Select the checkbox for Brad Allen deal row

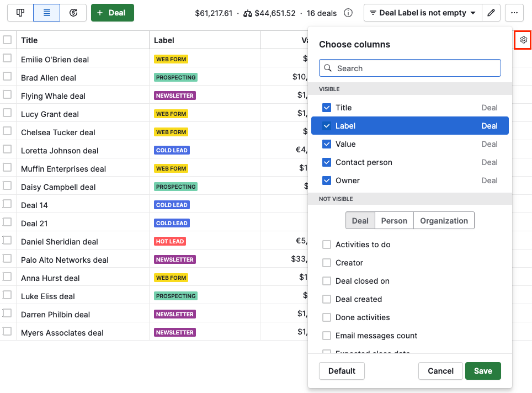[x=8, y=77]
